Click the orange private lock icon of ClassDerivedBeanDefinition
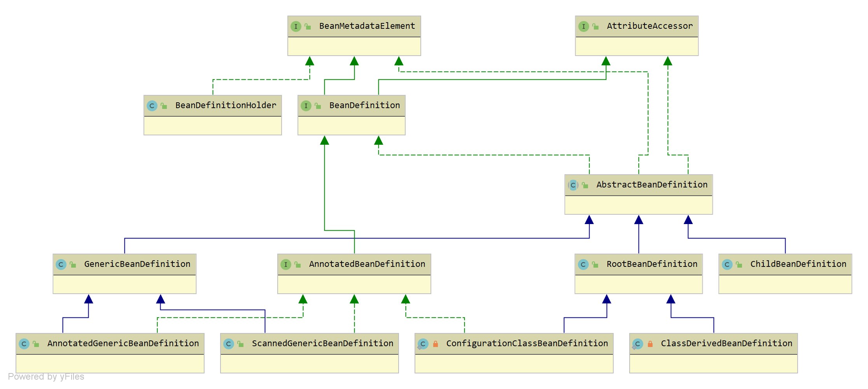The image size is (868, 389). [650, 344]
